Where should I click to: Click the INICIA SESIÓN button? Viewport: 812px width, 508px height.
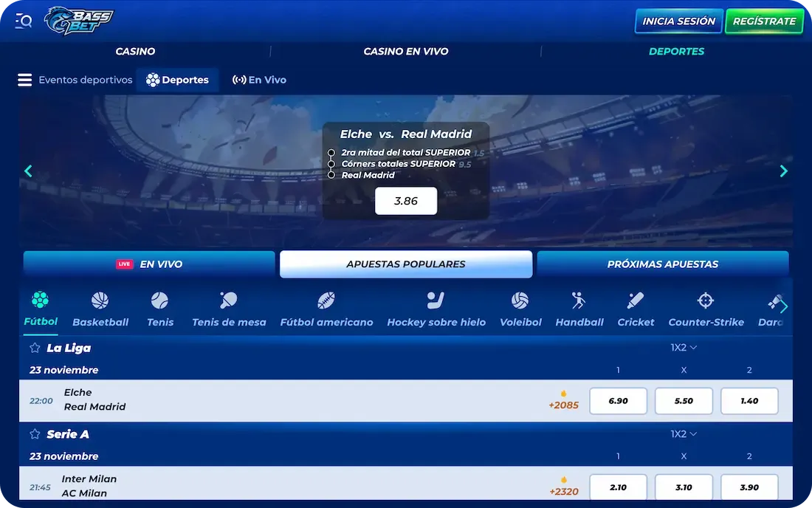click(678, 21)
